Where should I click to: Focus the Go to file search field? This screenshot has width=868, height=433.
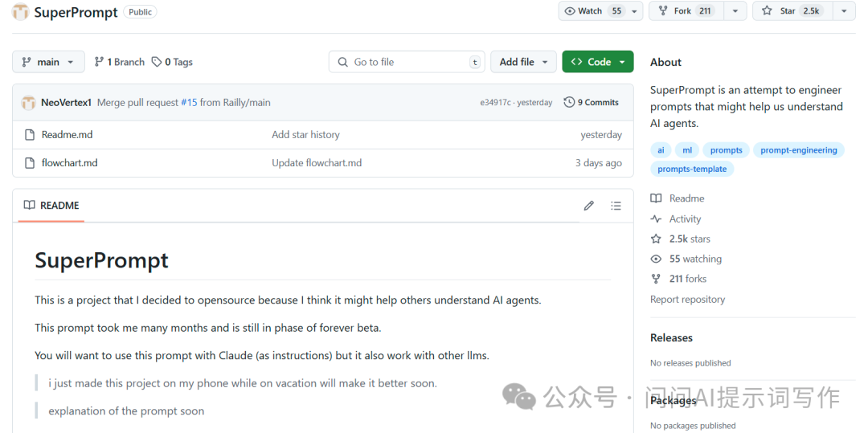(407, 62)
